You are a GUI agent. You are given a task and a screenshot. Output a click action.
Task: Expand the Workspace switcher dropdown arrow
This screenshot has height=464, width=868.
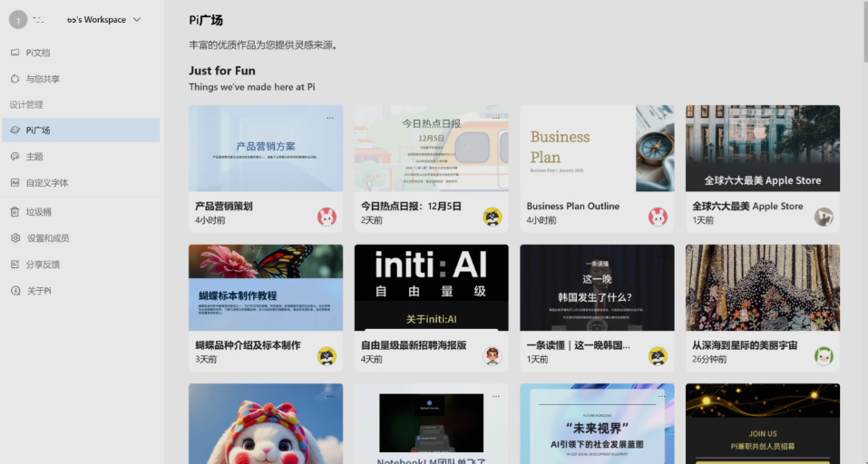point(137,20)
